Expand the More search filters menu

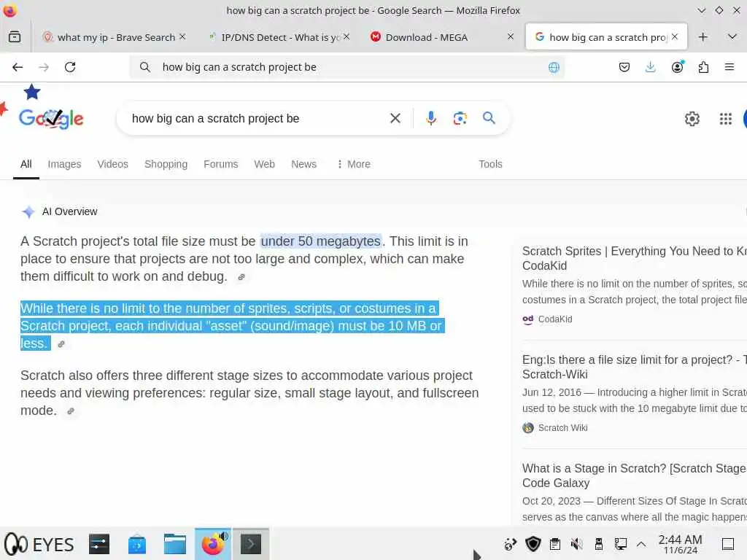click(x=354, y=164)
